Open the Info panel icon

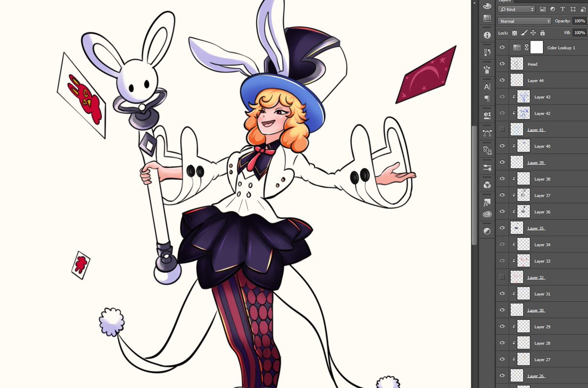[x=487, y=35]
